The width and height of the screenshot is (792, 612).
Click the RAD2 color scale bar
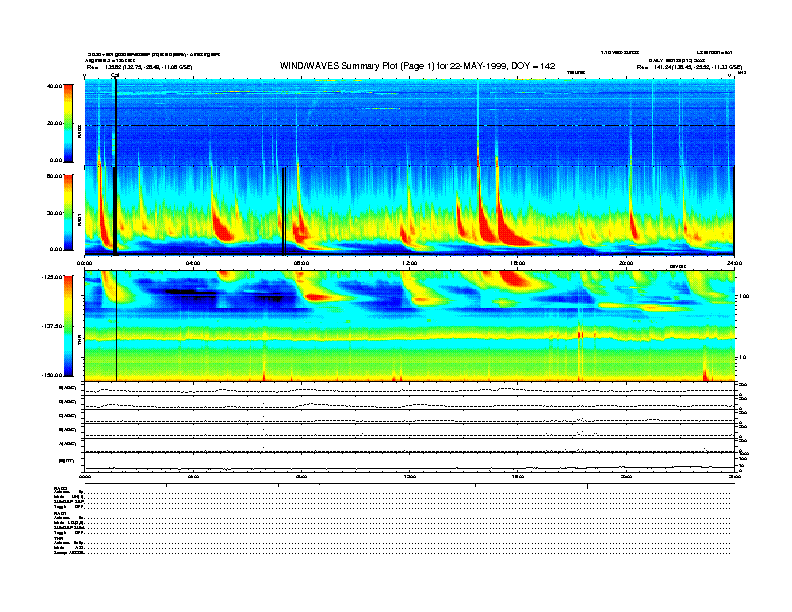click(x=68, y=123)
